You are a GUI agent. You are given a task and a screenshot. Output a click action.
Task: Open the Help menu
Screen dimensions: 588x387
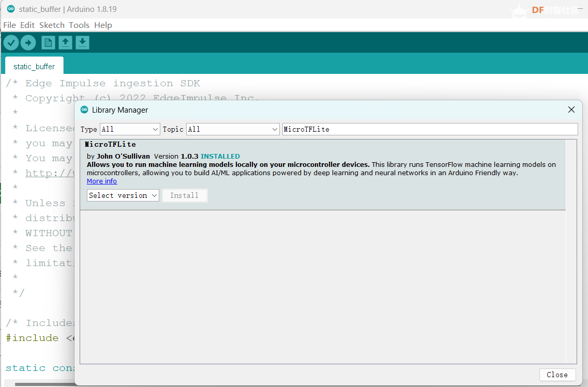pos(103,25)
